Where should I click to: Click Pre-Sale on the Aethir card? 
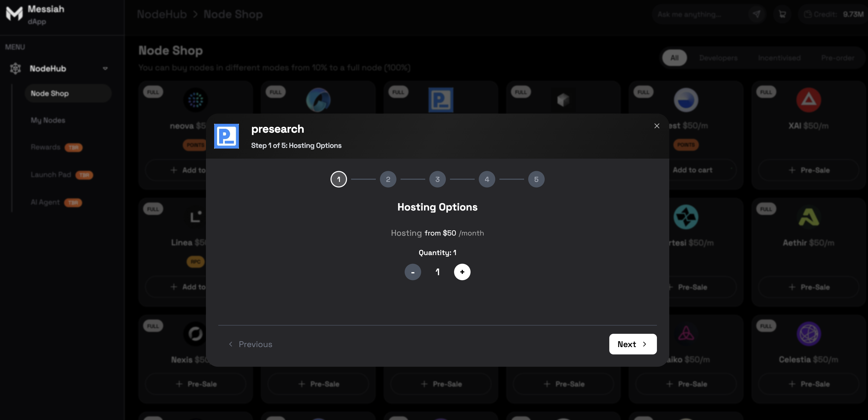coord(808,287)
